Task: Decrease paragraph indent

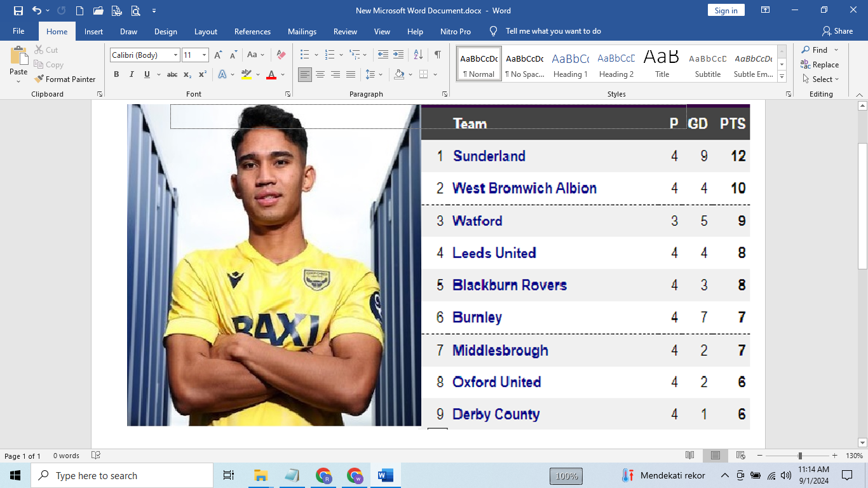Action: (383, 55)
